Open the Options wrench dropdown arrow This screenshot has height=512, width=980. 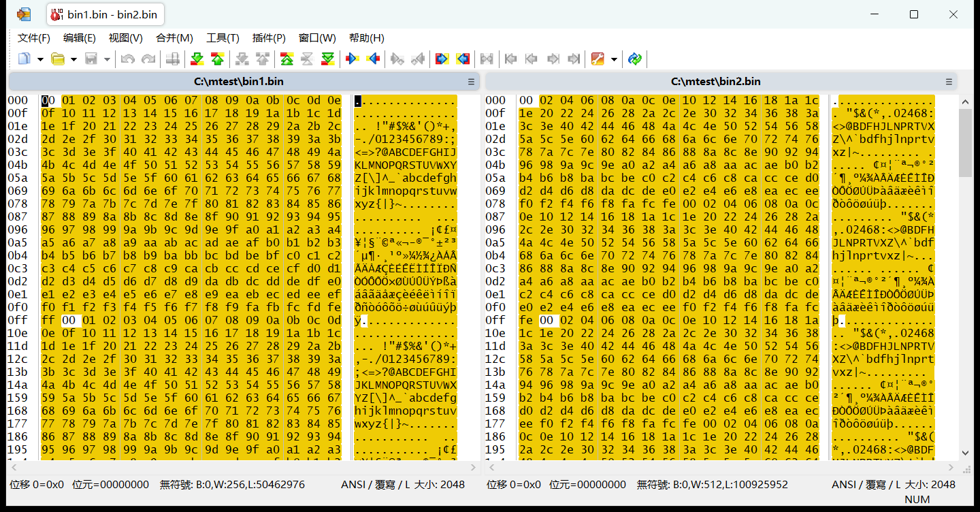point(614,59)
